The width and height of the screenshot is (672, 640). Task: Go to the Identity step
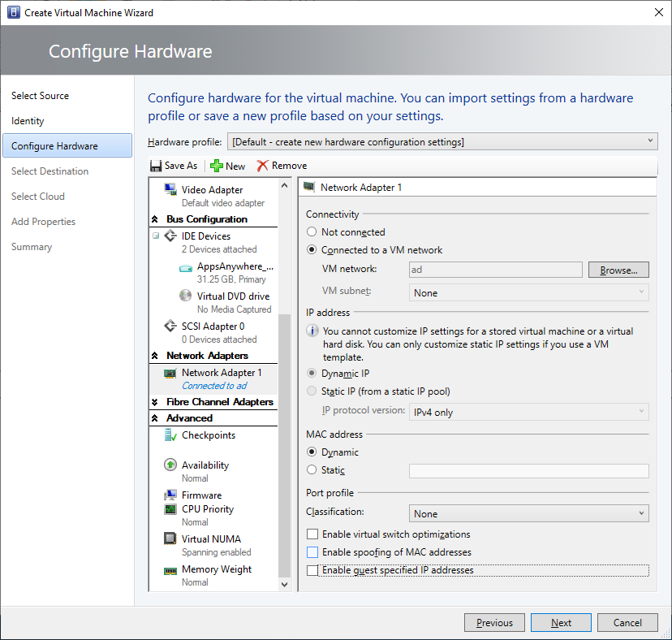coord(28,121)
